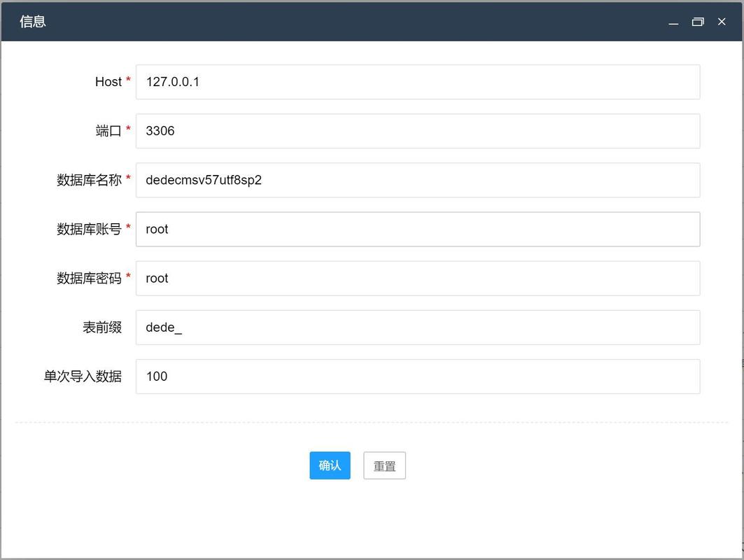Image resolution: width=744 pixels, height=560 pixels.
Task: Click the 信息 dialog title
Action: click(33, 22)
